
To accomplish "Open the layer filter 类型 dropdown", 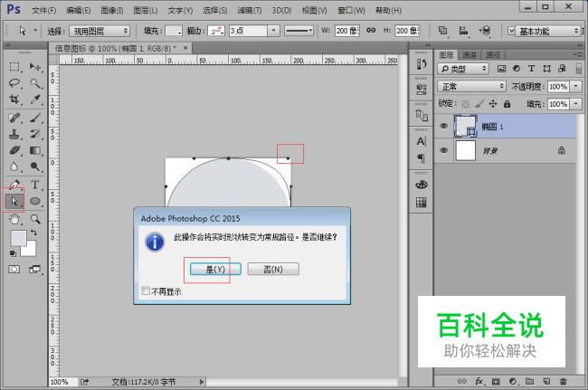I will pos(463,69).
